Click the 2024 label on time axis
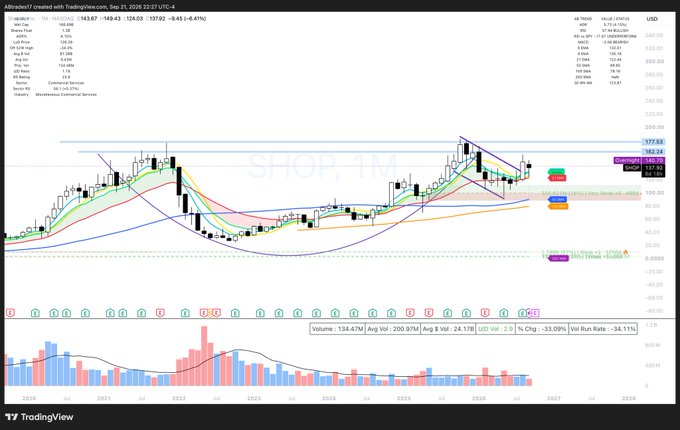The width and height of the screenshot is (680, 430). (x=329, y=398)
